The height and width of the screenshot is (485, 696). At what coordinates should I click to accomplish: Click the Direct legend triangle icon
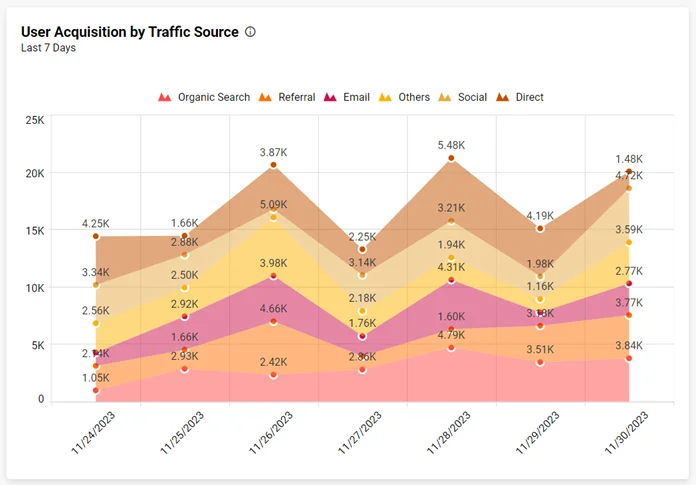503,98
